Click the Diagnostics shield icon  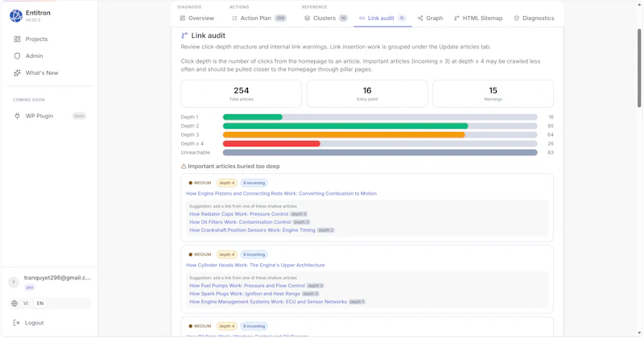pos(517,18)
